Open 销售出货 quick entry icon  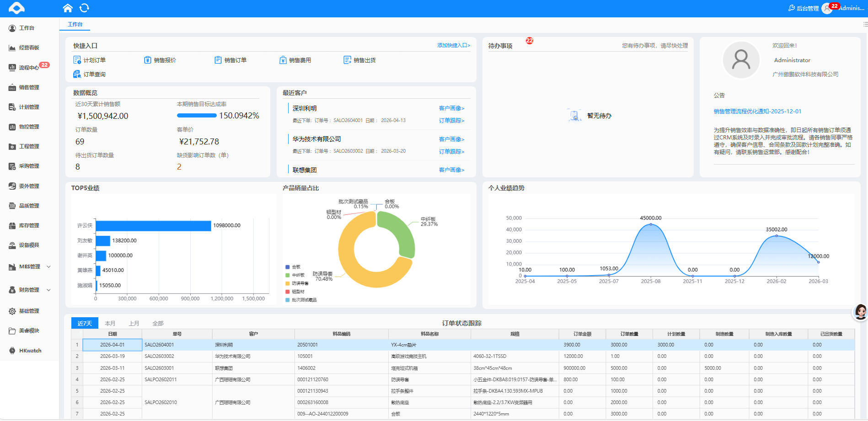[347, 60]
